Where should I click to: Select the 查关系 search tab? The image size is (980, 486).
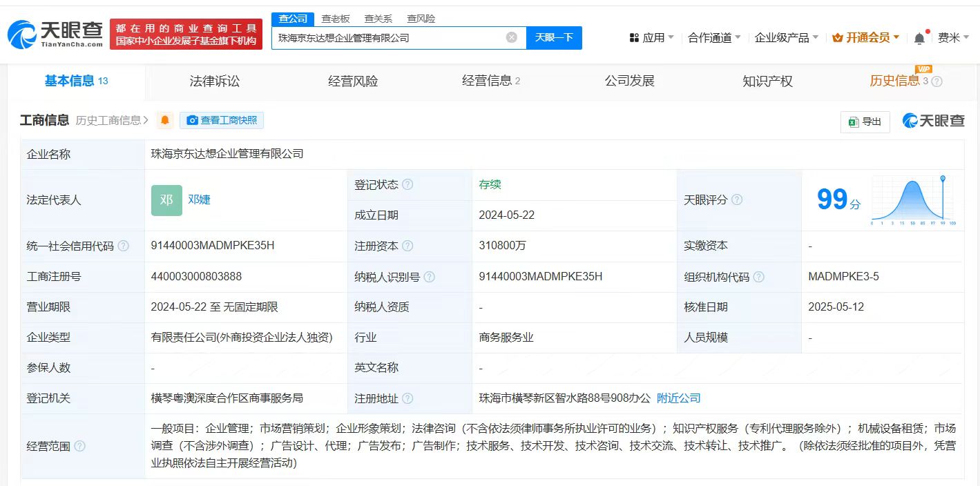pos(378,19)
